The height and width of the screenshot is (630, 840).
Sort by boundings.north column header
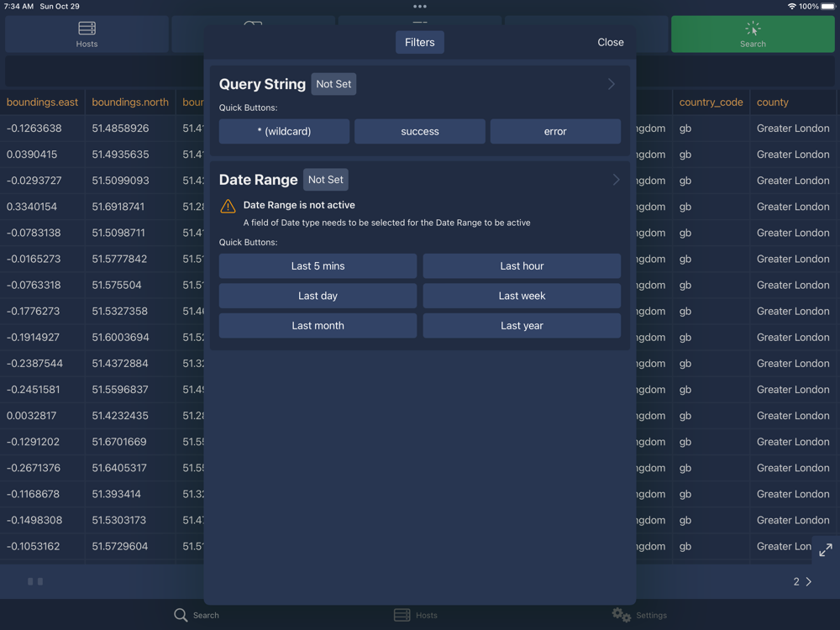tap(130, 102)
